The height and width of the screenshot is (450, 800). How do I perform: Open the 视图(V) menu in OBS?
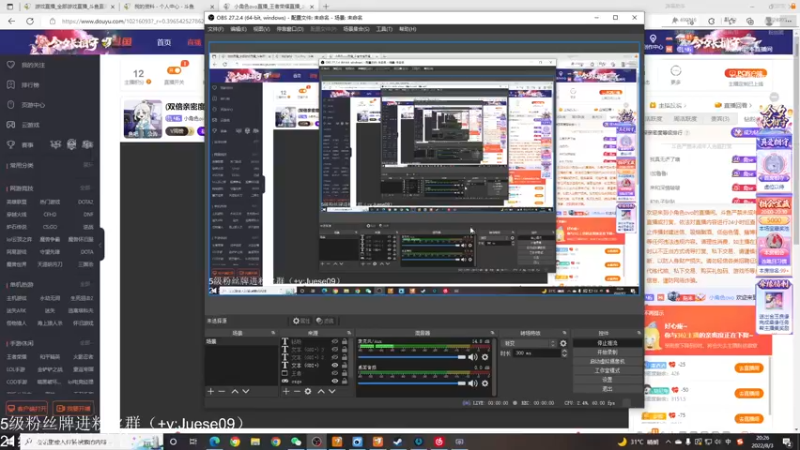(x=261, y=29)
